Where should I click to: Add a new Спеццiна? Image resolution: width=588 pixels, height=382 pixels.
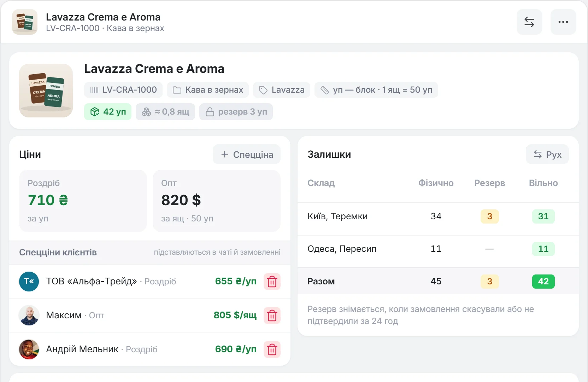247,154
